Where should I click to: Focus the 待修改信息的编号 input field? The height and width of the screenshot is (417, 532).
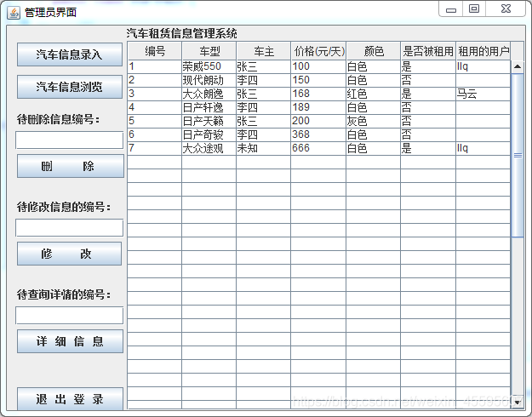tap(69, 228)
